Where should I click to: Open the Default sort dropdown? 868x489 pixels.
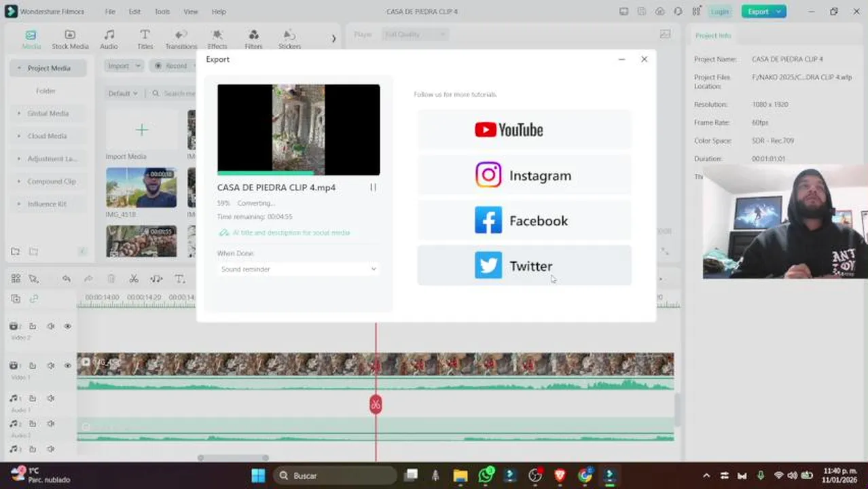click(x=123, y=93)
